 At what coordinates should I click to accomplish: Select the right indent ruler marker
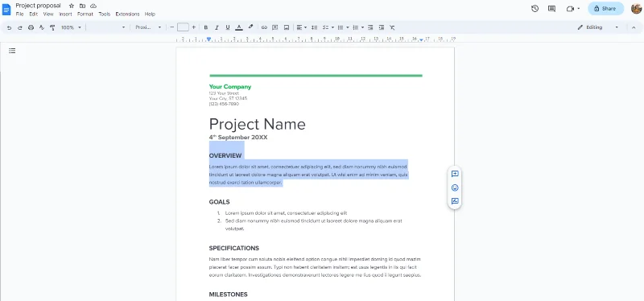[421, 39]
